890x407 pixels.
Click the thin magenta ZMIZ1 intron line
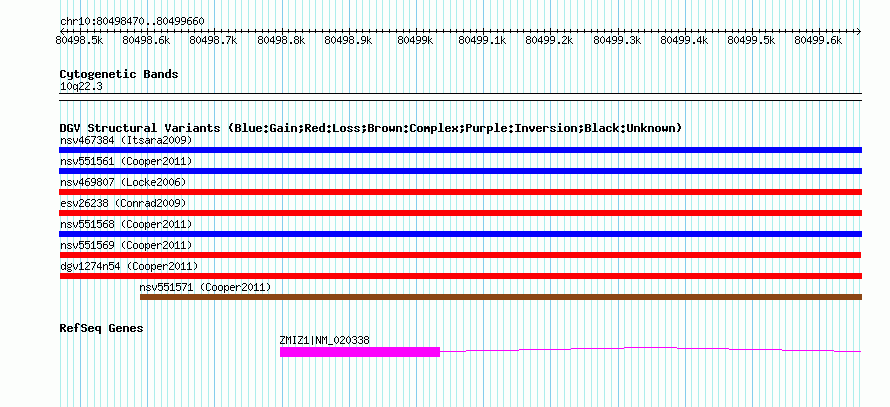[651, 349]
